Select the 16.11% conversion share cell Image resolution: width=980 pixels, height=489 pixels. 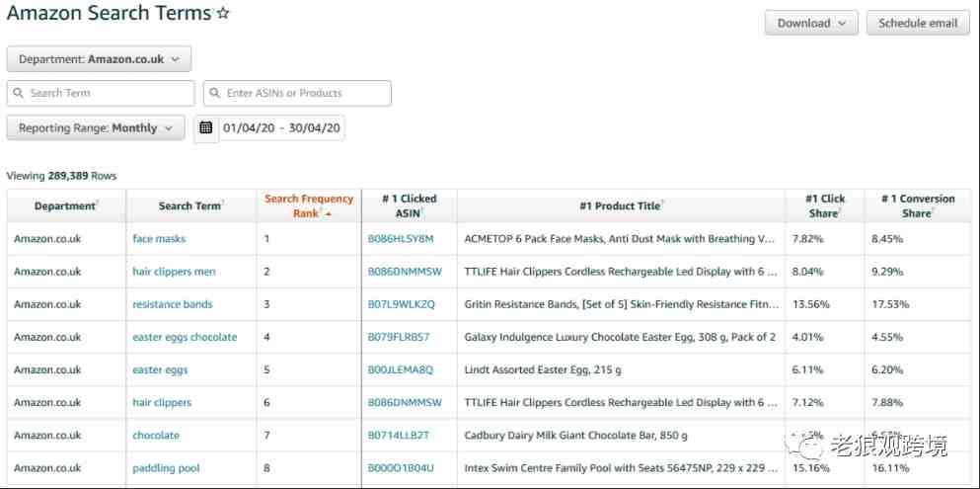tap(890, 468)
